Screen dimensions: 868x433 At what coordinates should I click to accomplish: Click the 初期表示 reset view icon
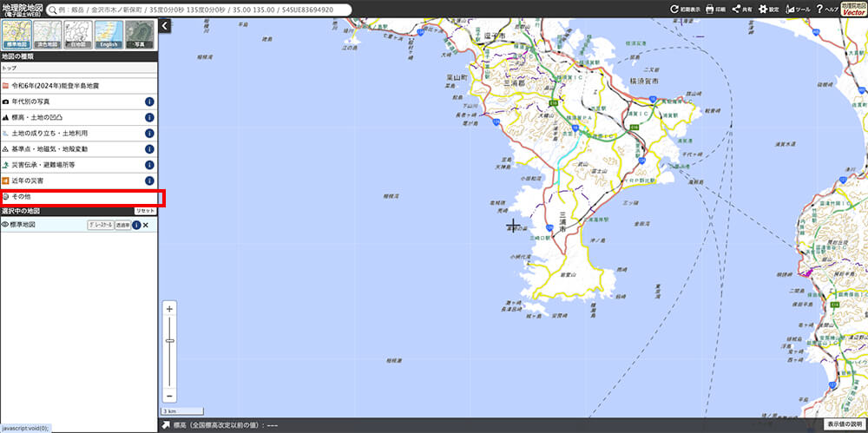(x=685, y=10)
